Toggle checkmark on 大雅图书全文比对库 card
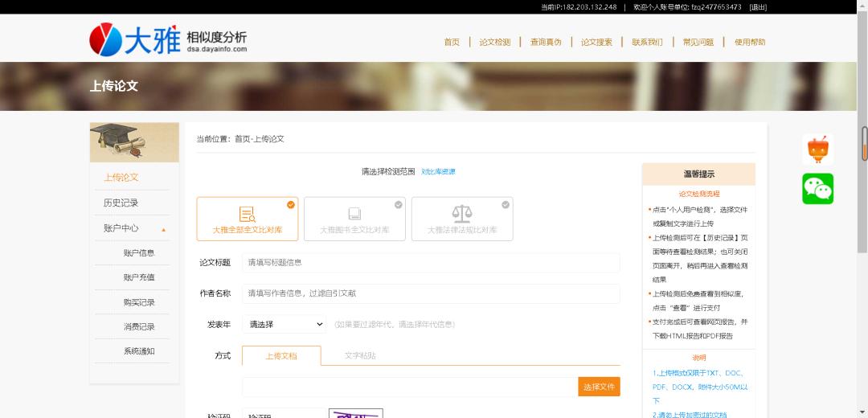The image size is (868, 418). click(398, 204)
